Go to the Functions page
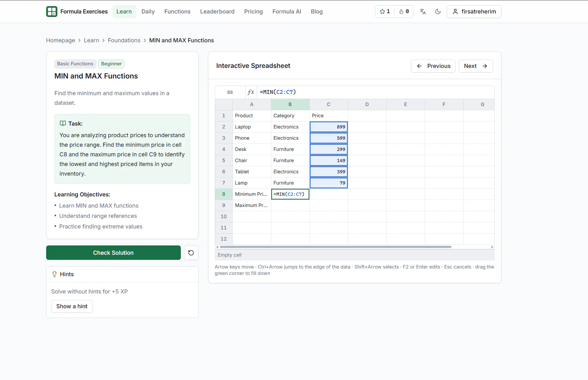Image resolution: width=588 pixels, height=380 pixels. [177, 12]
